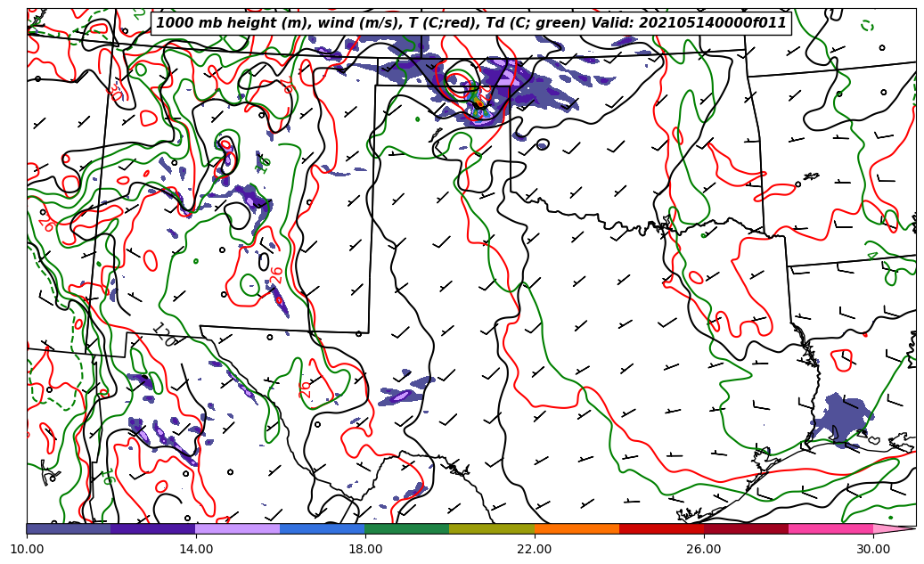Click the plot title "1000 mb height (m), wind..."
Screen dimensions: 924x564
pos(470,23)
